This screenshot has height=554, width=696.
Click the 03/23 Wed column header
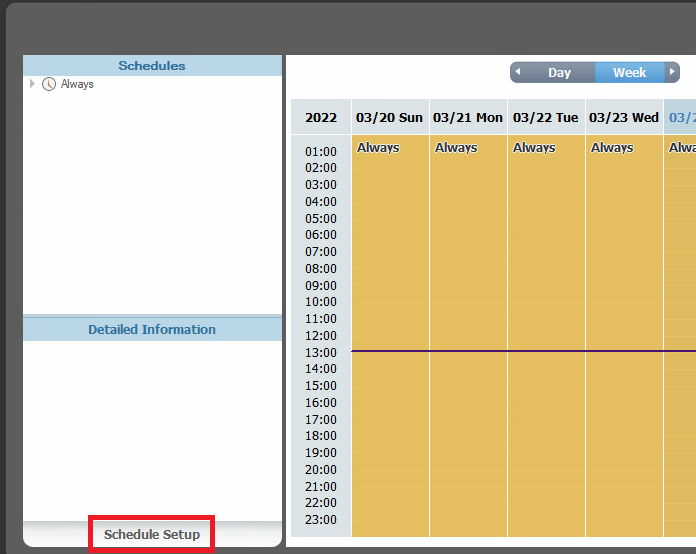[624, 117]
